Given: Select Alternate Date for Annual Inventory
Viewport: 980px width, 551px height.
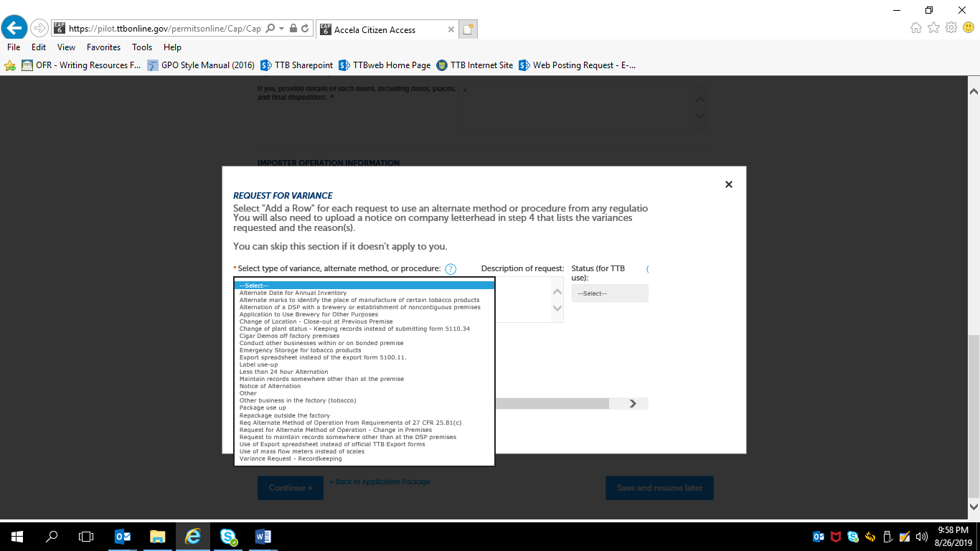Looking at the screenshot, I should point(364,293).
